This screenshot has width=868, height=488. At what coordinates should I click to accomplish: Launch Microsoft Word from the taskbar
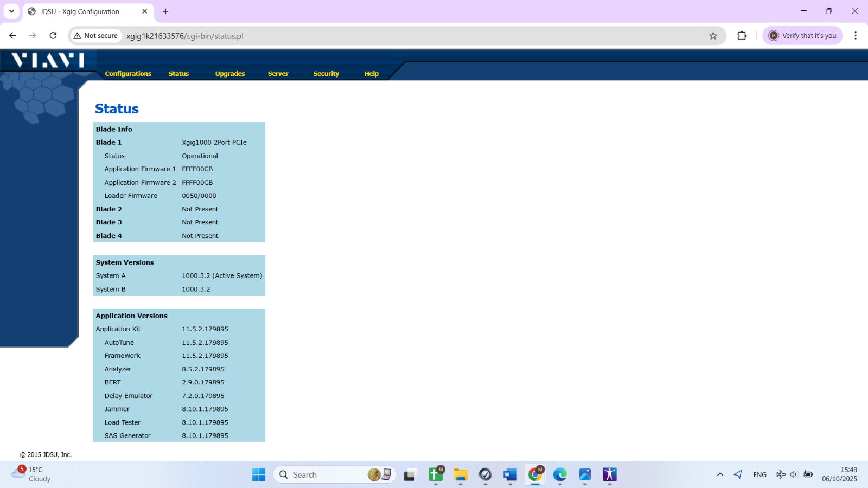pos(510,475)
